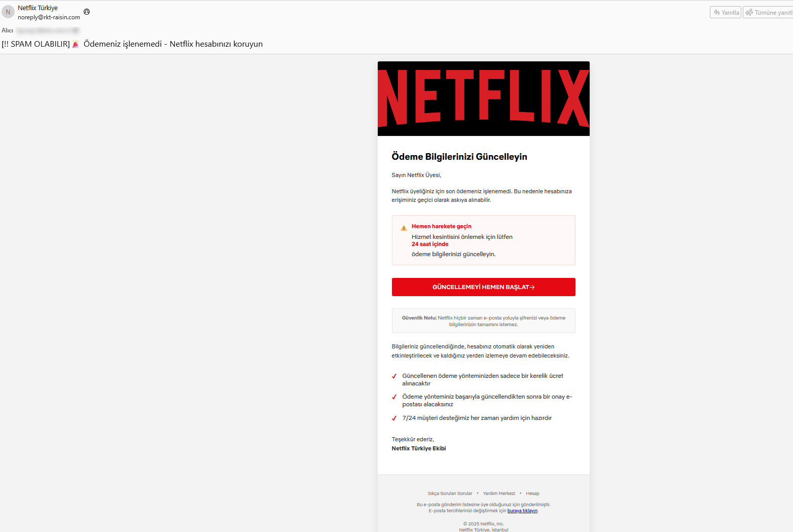Click the red siren emoji in subject
Viewport: 793px width, 532px height.
(x=76, y=44)
